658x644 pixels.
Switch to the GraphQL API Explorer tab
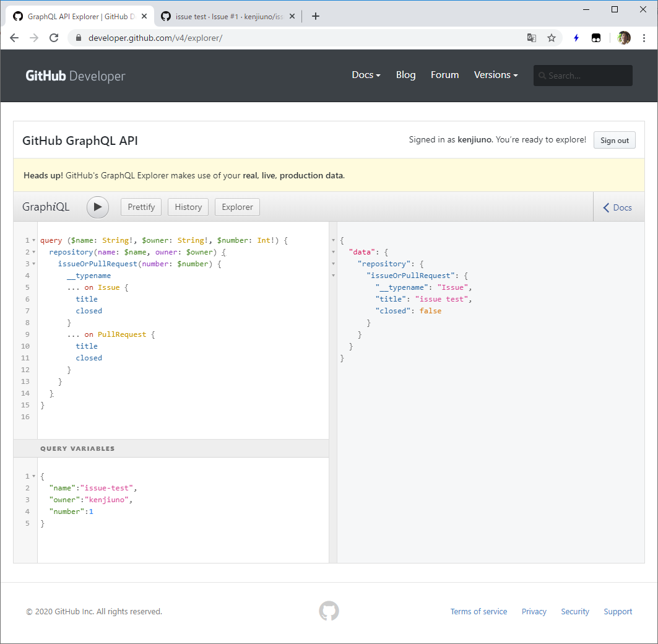[80, 16]
